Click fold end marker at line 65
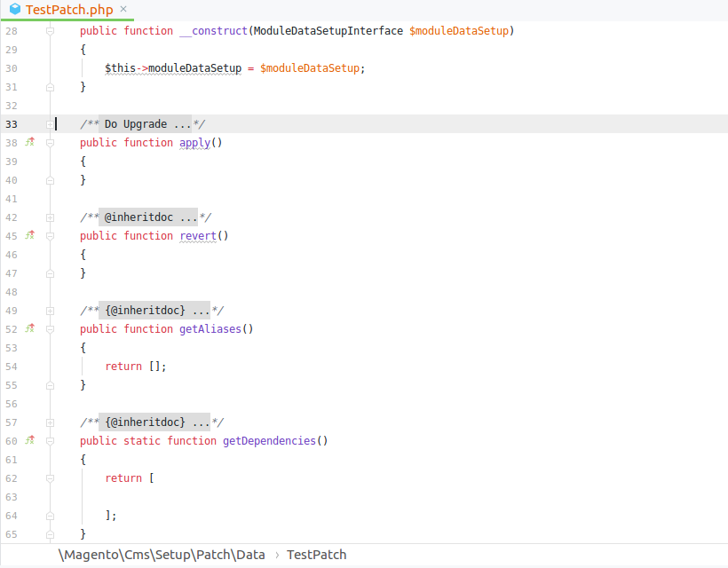The image size is (728, 568). coord(50,534)
